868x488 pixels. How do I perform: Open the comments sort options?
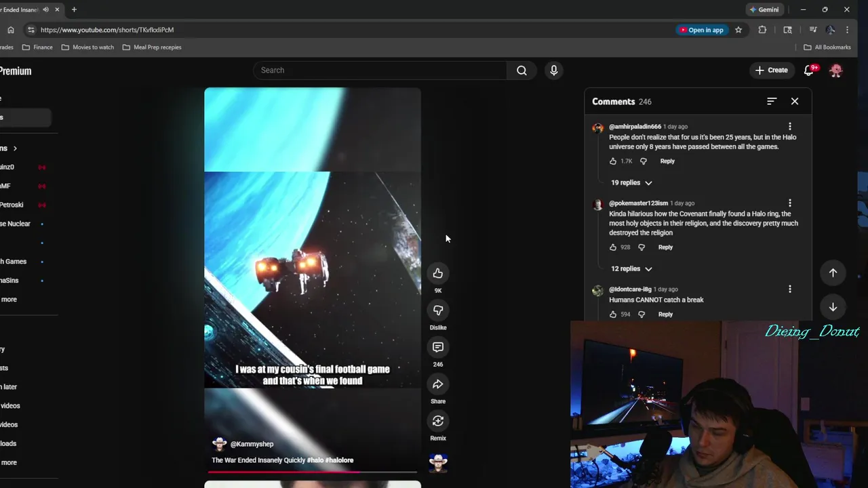[x=772, y=102]
